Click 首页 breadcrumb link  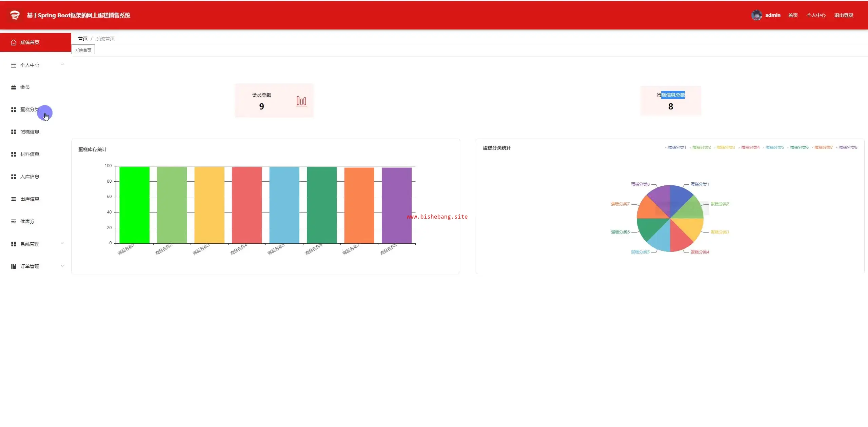[x=82, y=39]
